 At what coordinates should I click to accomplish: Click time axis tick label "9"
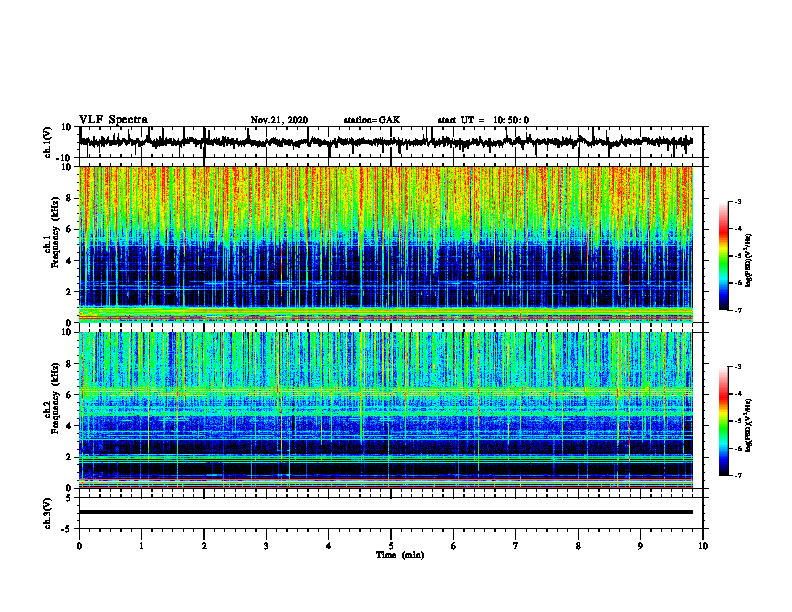click(x=640, y=546)
